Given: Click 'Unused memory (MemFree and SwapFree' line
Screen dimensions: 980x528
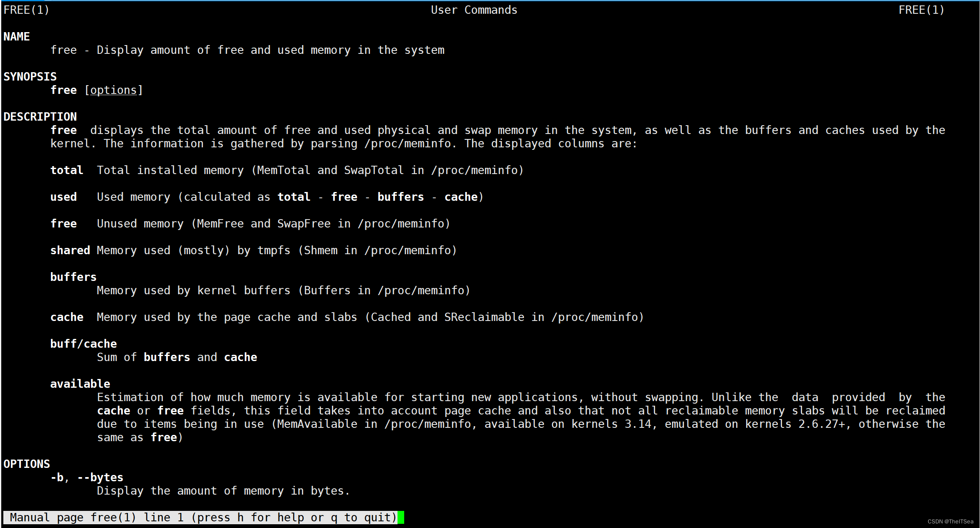Looking at the screenshot, I should click(x=273, y=224).
